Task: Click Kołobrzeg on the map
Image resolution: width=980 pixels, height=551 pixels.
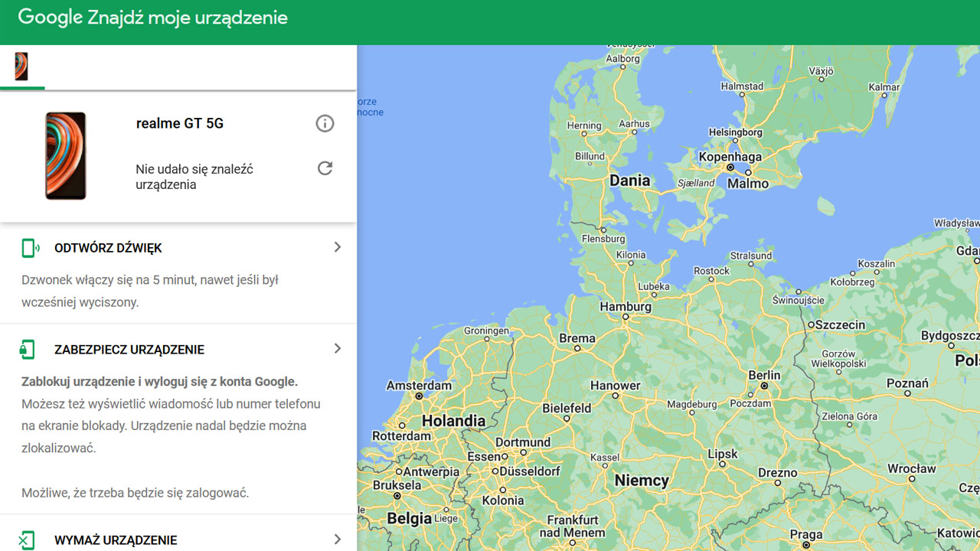Action: 852,282
